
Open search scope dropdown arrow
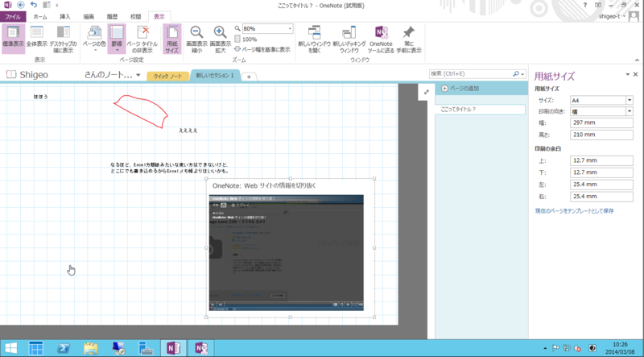click(x=522, y=74)
